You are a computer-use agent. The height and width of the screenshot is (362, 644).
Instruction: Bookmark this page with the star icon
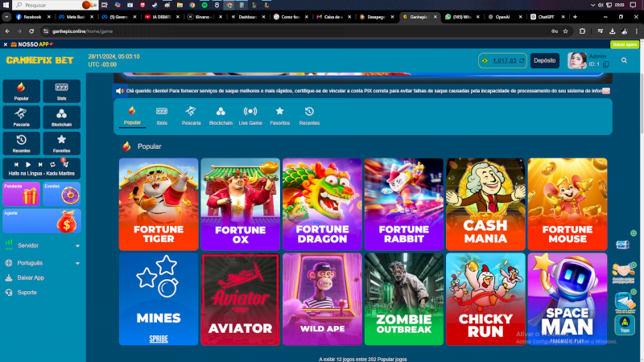click(566, 31)
